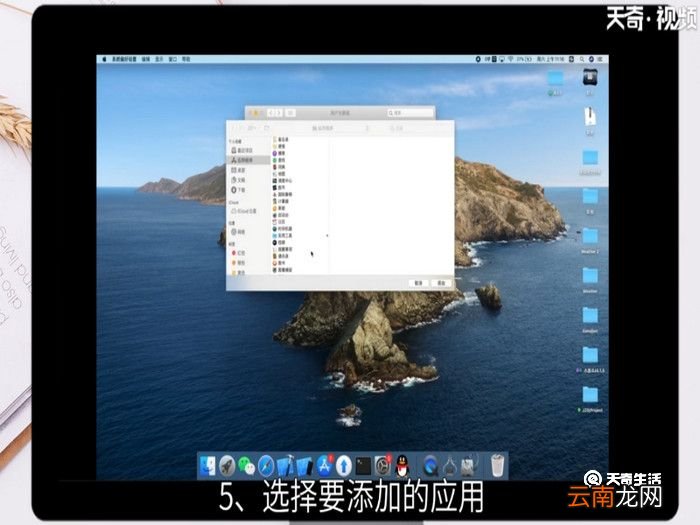Open the 编辑 menu in menu bar
This screenshot has height=525, width=700.
point(146,59)
